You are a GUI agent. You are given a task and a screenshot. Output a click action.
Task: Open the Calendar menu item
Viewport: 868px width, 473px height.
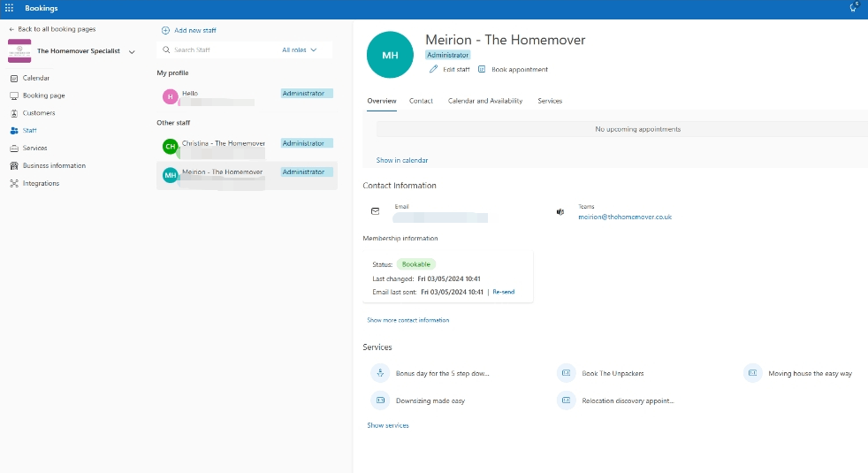click(x=36, y=78)
